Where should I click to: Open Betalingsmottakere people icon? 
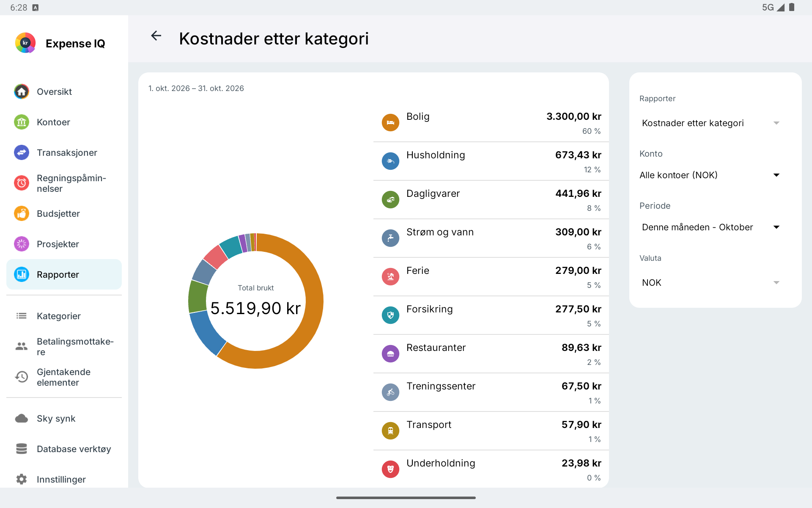click(22, 346)
